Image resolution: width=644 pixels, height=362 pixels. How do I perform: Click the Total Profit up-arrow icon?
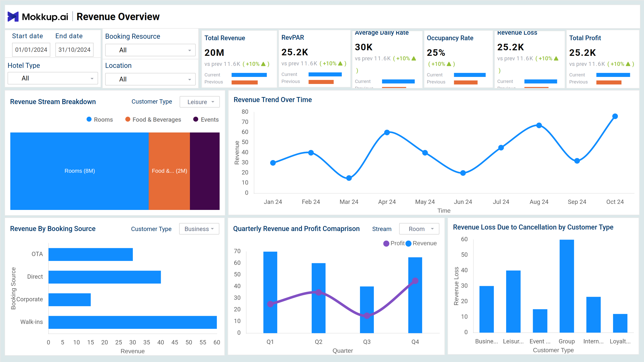click(628, 64)
